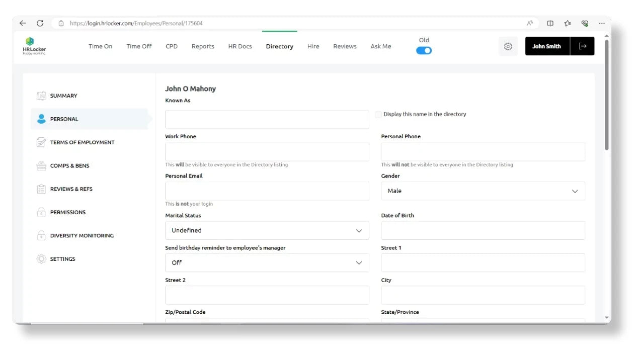Click the page vertical scrollbar
This screenshot has width=644, height=362.
click(606, 96)
